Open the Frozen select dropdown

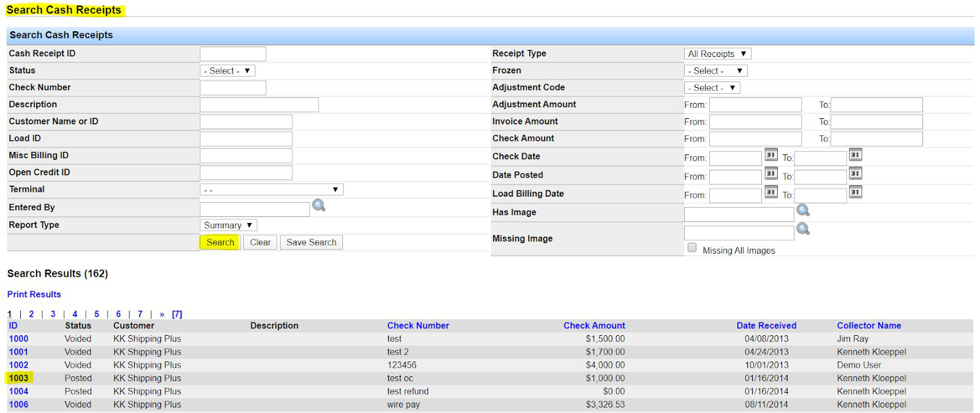point(715,71)
